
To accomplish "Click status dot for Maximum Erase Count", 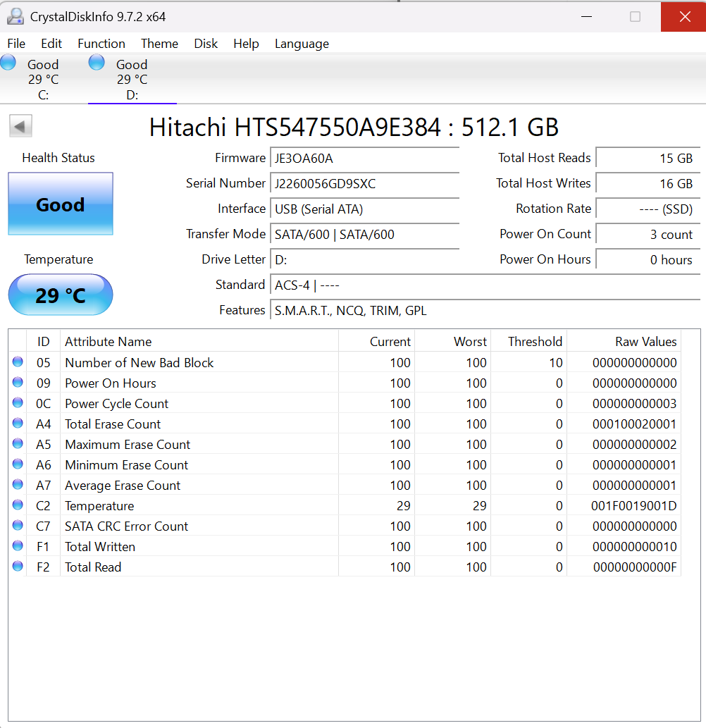I will pos(18,443).
